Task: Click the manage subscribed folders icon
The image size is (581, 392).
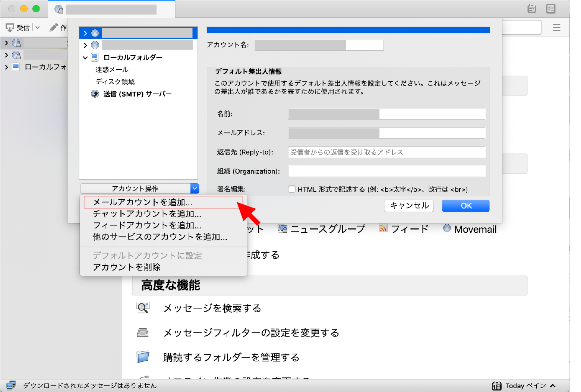Action: (x=143, y=357)
